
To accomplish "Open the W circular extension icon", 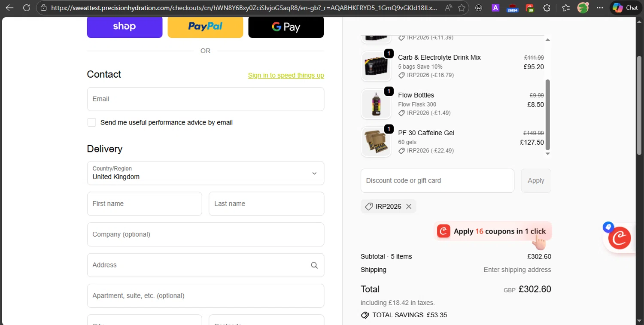I will 479,8.
